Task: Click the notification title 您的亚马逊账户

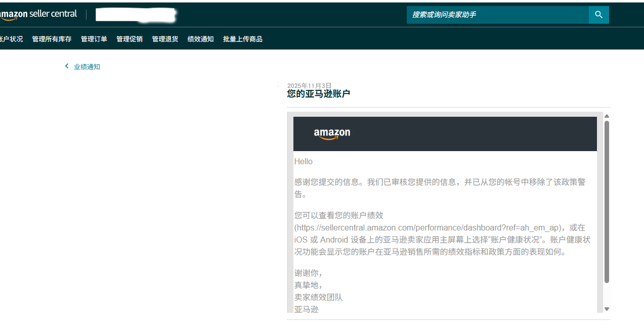Action: pos(318,93)
